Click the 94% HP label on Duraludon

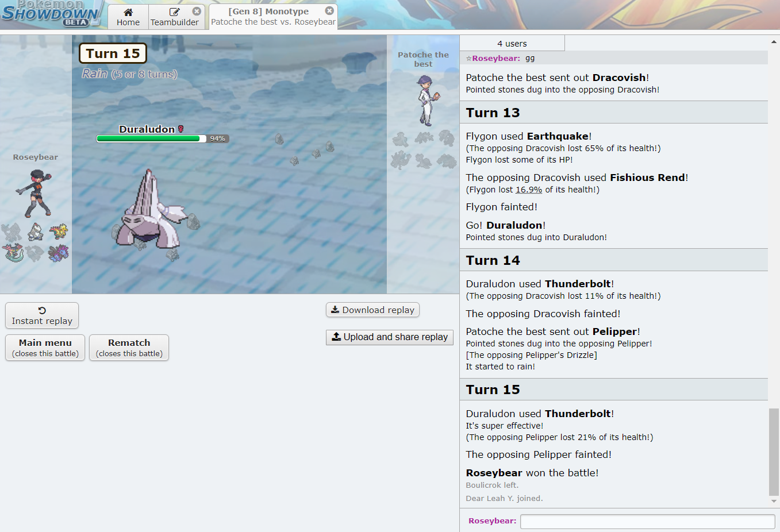click(x=217, y=138)
